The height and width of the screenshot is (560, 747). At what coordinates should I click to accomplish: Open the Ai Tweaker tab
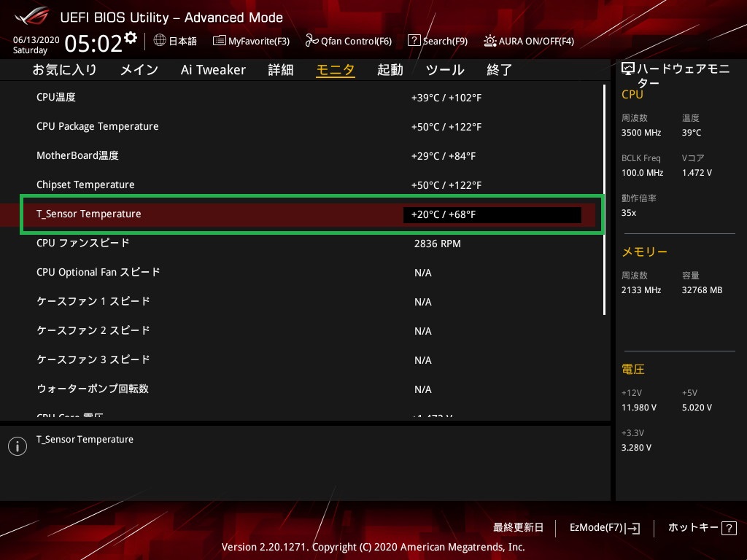[x=213, y=70]
